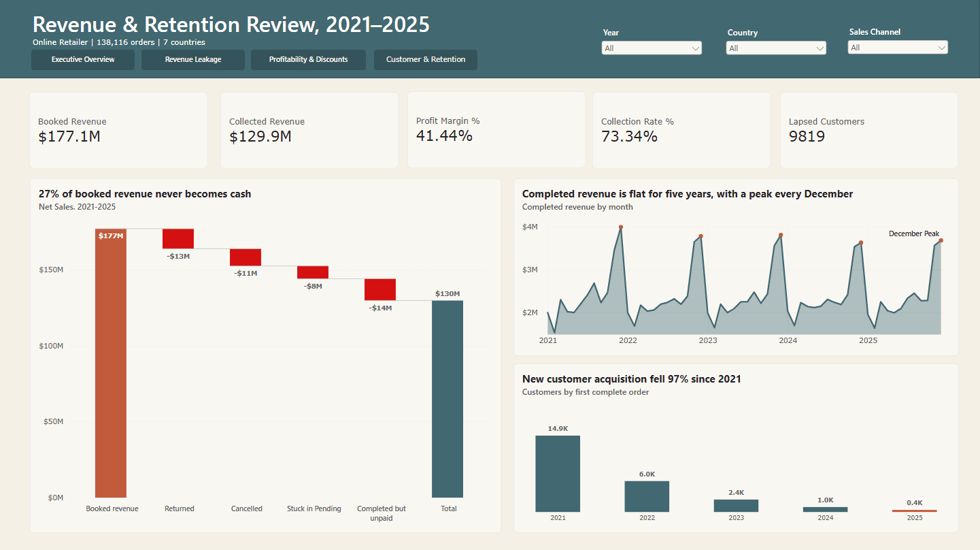The height and width of the screenshot is (550, 980).
Task: Click the December 2024 peak marker dot
Action: (x=861, y=242)
